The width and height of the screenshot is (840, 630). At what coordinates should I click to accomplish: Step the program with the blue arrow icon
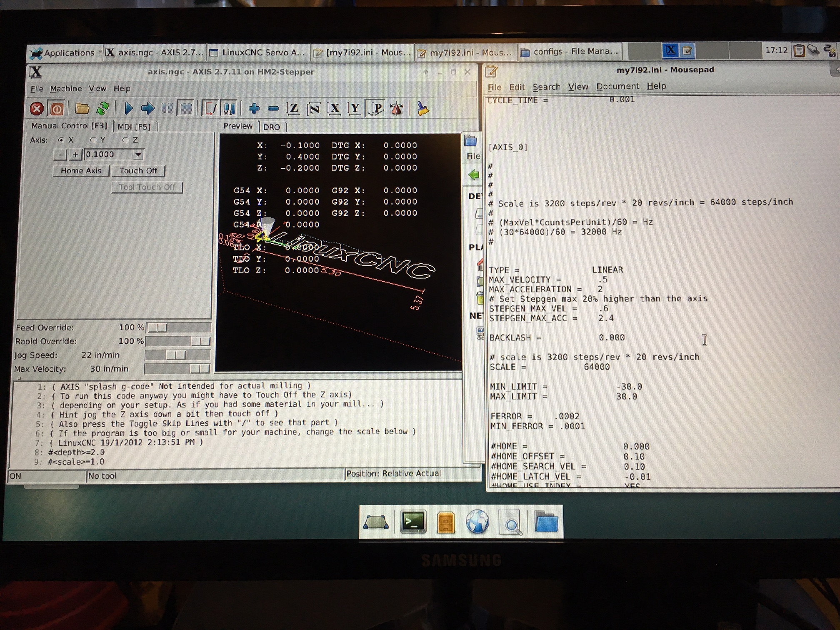tap(147, 109)
